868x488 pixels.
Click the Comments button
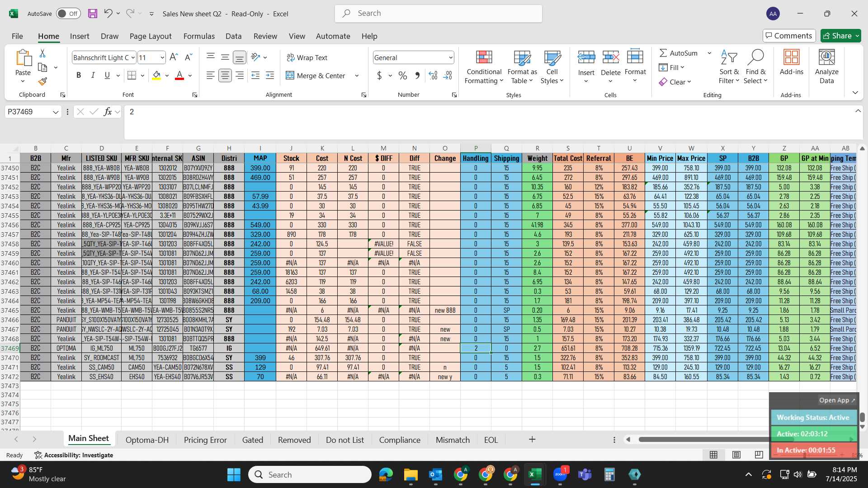click(789, 36)
